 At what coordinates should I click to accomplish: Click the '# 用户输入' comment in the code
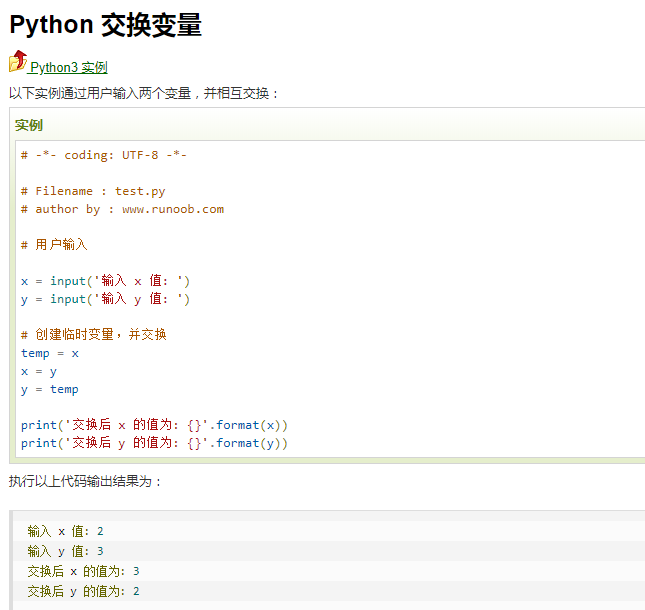(54, 245)
